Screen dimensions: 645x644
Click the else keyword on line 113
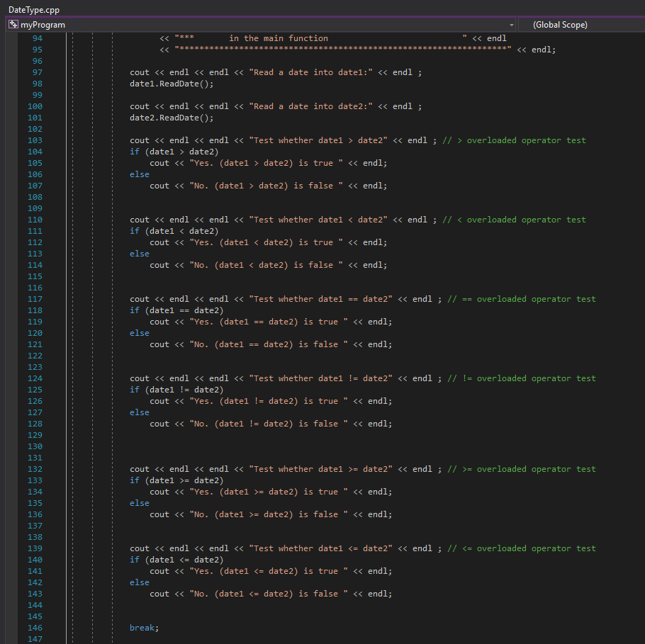click(x=139, y=253)
